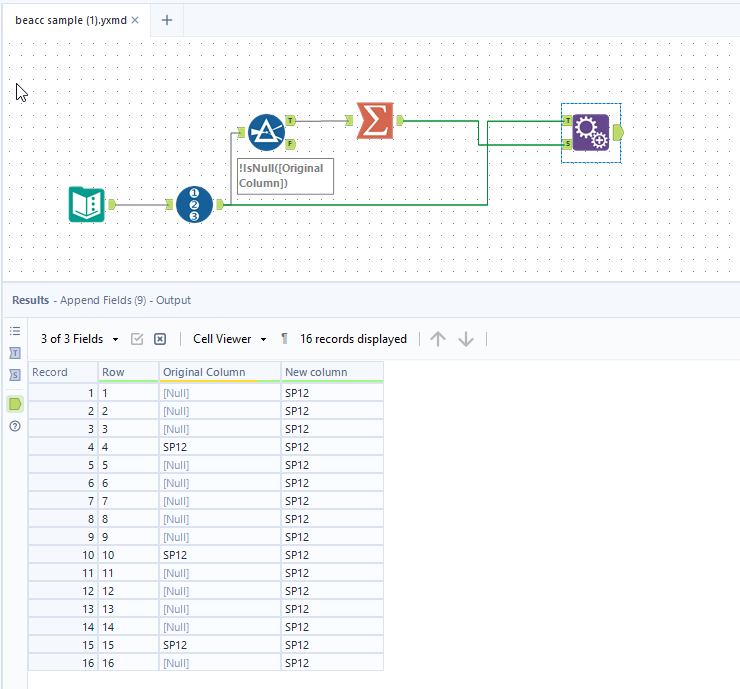Click the help question mark icon
This screenshot has height=689, width=740.
pyautogui.click(x=15, y=427)
